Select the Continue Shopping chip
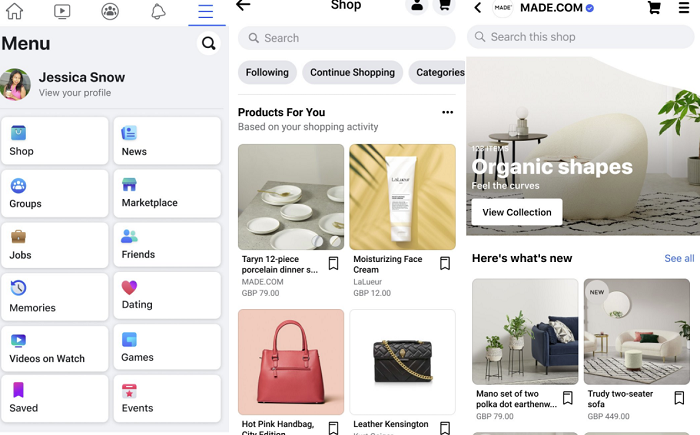Viewport: 700px width, 435px height. pyautogui.click(x=352, y=72)
